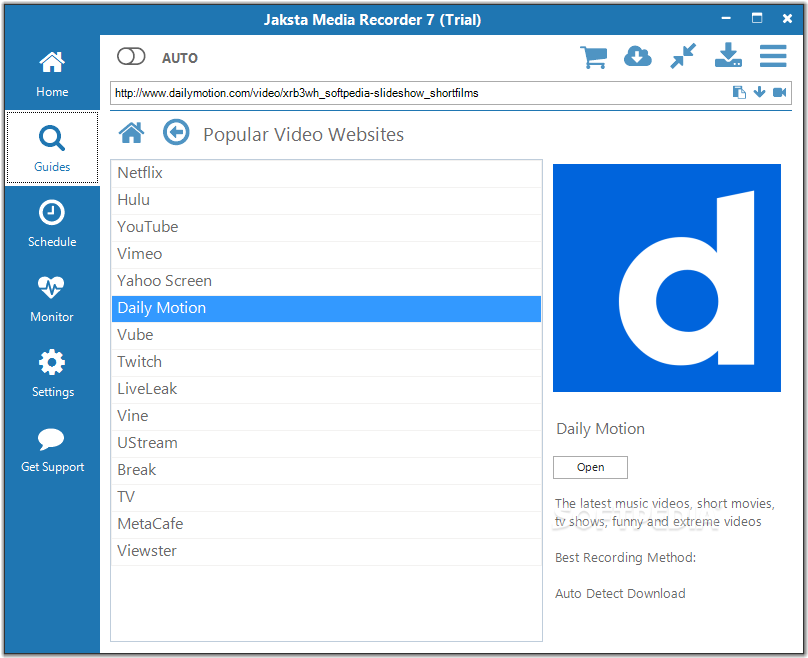Open the Home sidebar section
The height and width of the screenshot is (658, 808).
click(x=52, y=74)
